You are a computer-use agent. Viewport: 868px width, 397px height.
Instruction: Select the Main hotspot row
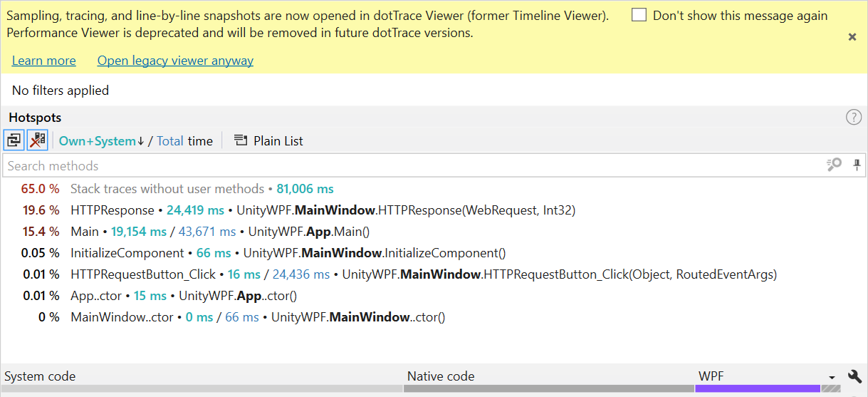point(434,232)
